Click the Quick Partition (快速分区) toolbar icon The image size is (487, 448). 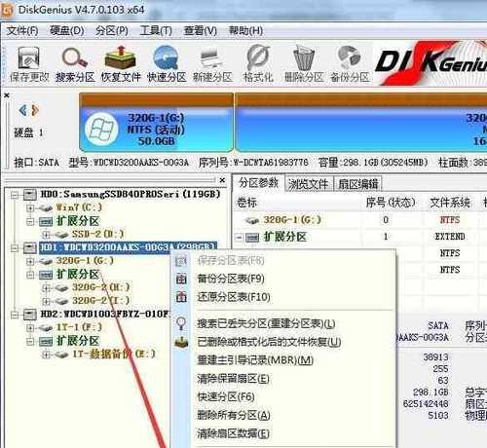tap(166, 57)
